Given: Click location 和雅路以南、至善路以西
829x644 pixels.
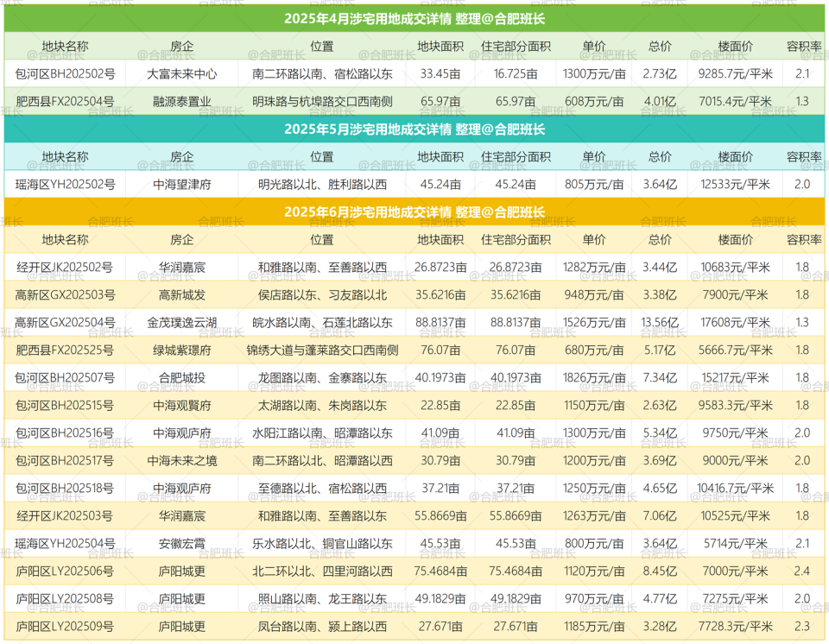Looking at the screenshot, I should tap(322, 268).
